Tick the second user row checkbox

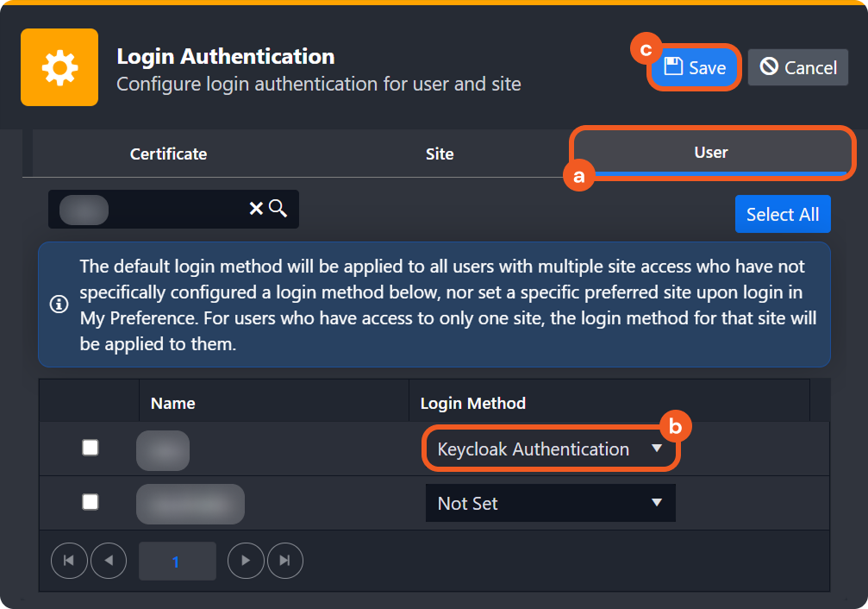91,502
